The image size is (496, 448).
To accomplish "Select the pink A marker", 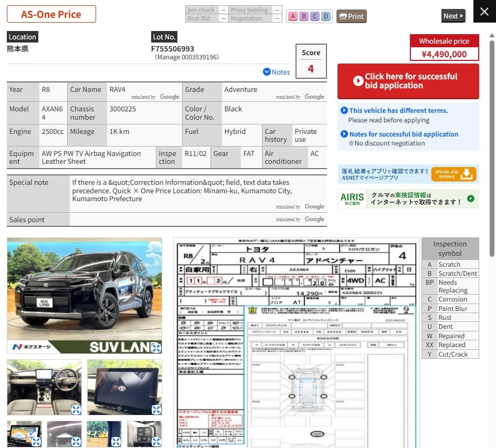I will point(293,16).
